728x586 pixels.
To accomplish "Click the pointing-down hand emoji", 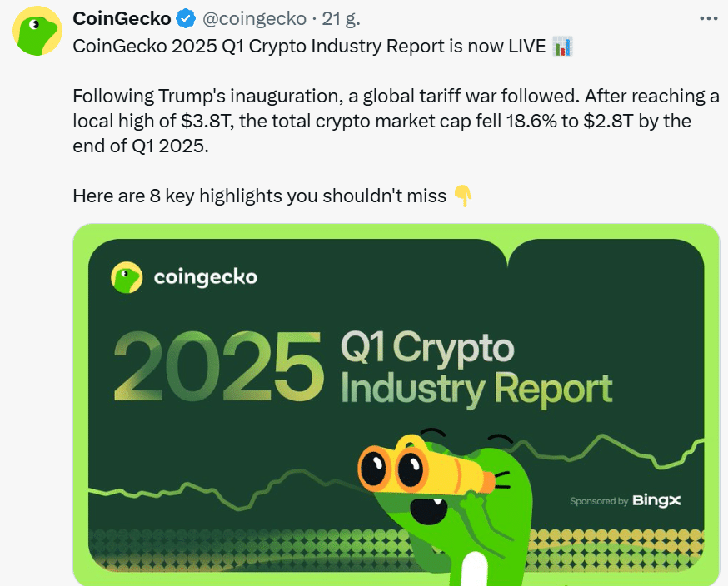I will point(462,196).
